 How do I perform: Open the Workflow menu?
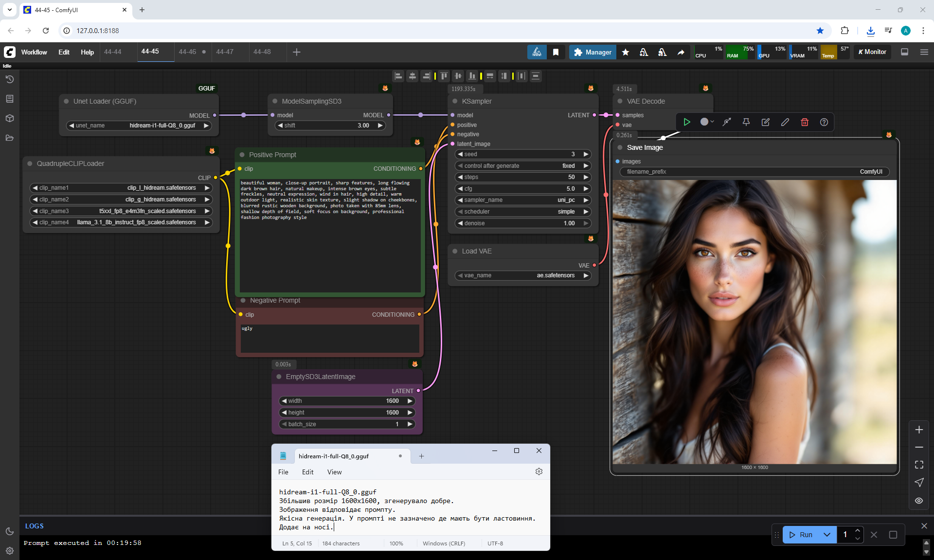click(34, 52)
